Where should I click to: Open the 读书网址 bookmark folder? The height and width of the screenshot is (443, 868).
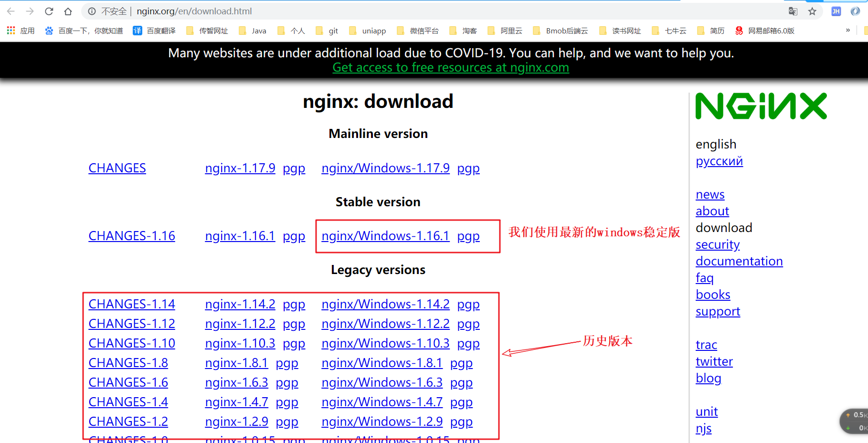click(620, 31)
